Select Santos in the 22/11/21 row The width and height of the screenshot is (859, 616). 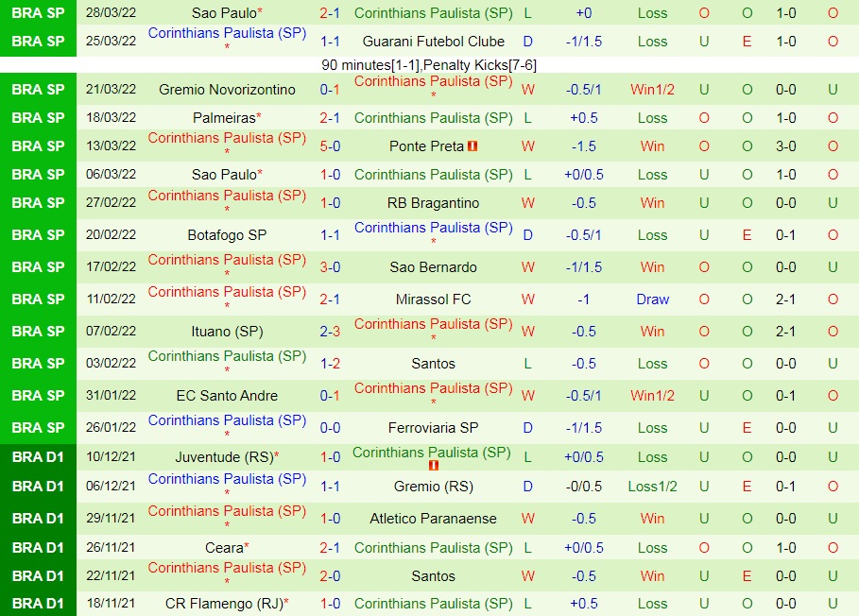434,576
